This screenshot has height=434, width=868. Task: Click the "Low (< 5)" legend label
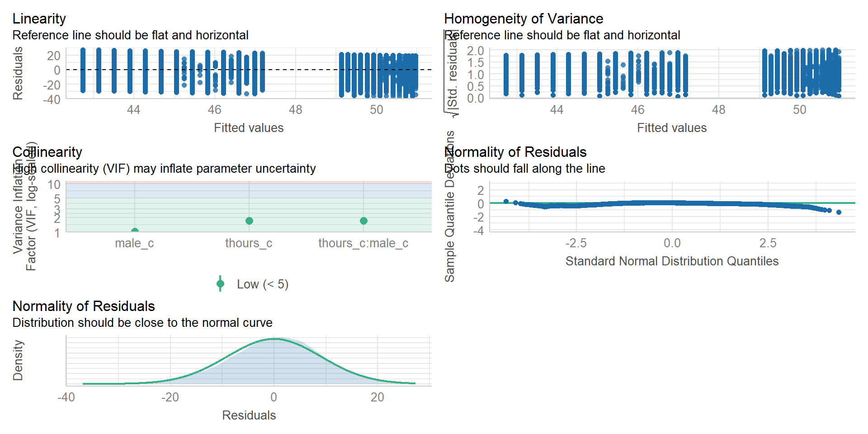coord(263,284)
